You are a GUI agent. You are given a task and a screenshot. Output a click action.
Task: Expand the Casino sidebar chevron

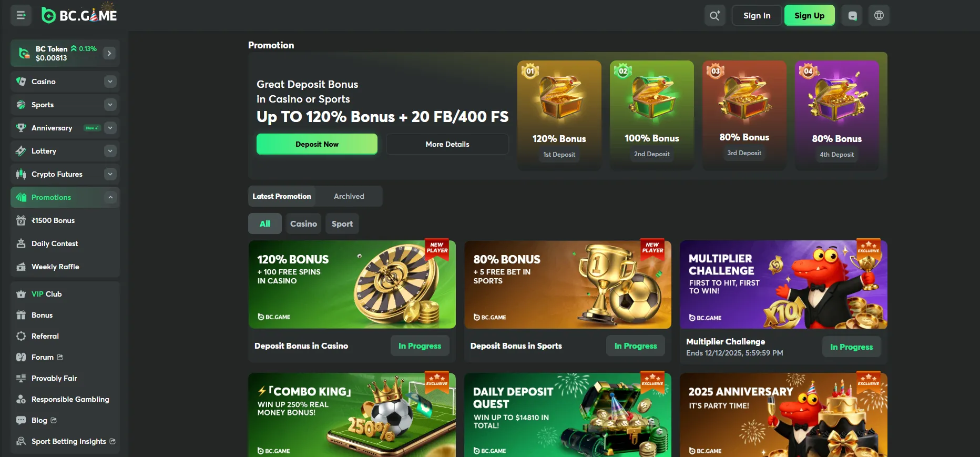point(110,82)
